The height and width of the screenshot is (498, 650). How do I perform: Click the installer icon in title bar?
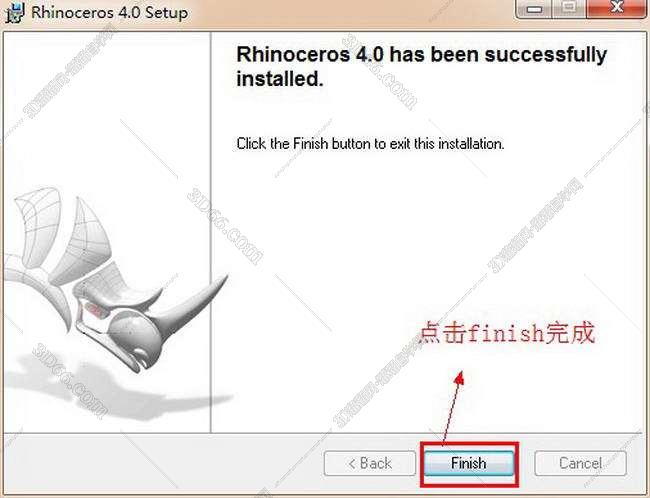tap(15, 12)
